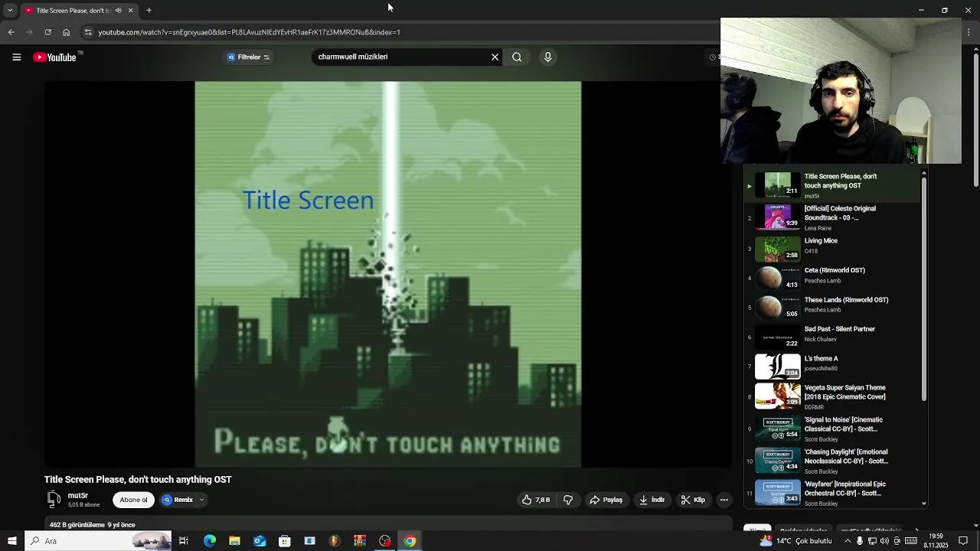Open a new browser tab
This screenshot has width=980, height=551.
(149, 11)
